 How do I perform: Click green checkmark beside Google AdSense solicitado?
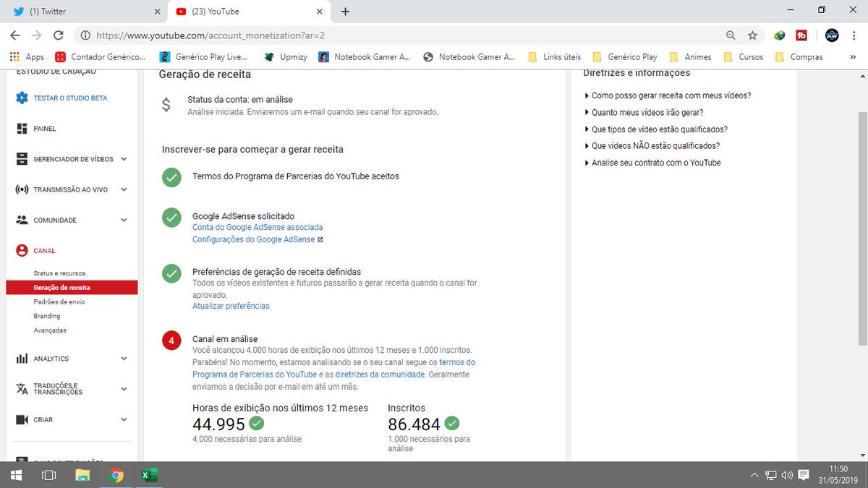pyautogui.click(x=171, y=217)
